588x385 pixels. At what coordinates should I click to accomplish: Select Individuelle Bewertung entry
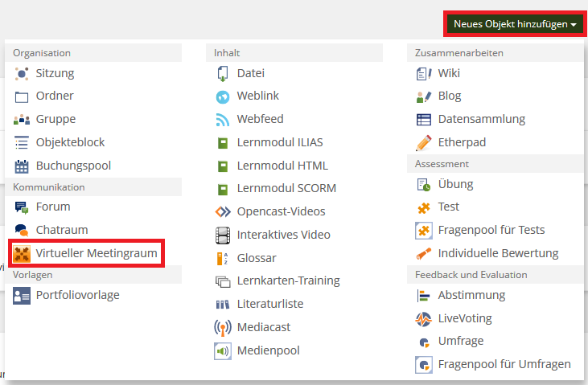498,254
